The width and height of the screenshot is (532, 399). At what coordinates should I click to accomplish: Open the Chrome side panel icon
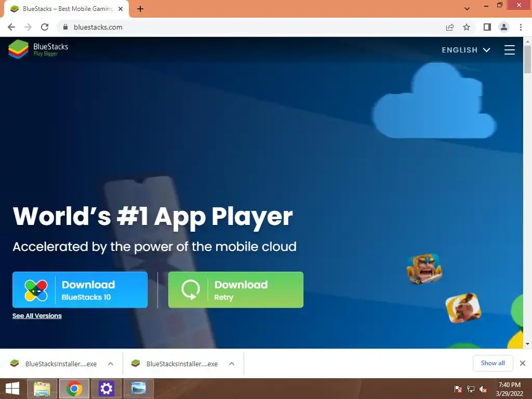pyautogui.click(x=487, y=27)
